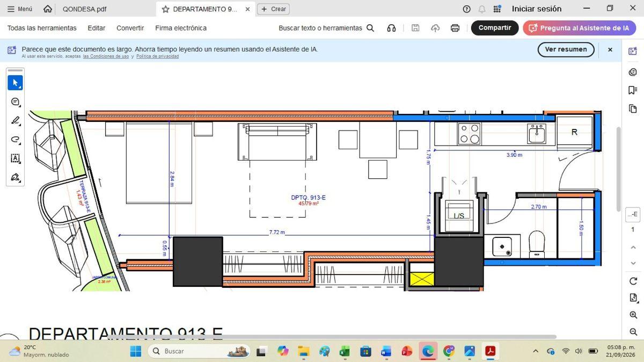Image resolution: width=644 pixels, height=362 pixels.
Task: Click the Crear button
Action: (x=274, y=9)
